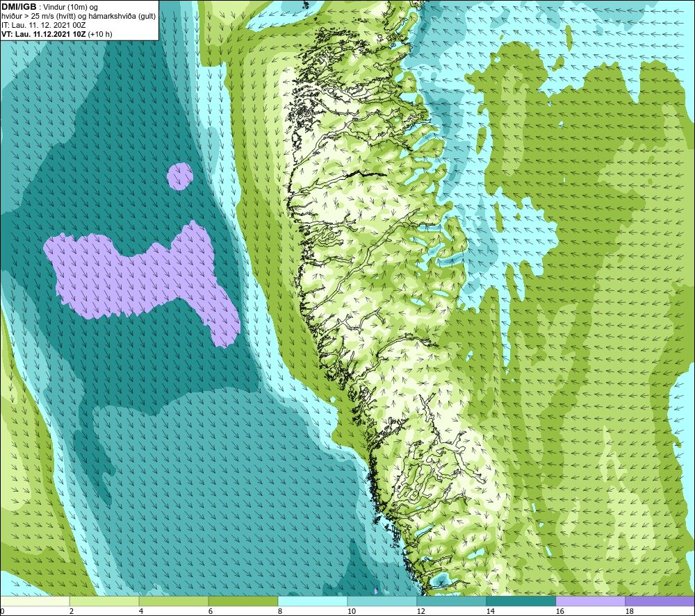Click the legend label "16"
This screenshot has height=616, width=695.
click(559, 611)
